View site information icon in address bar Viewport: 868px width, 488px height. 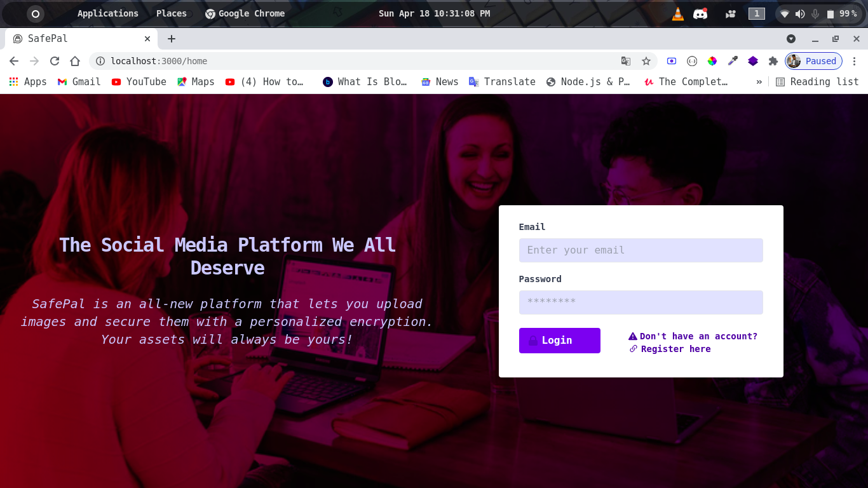(x=100, y=61)
